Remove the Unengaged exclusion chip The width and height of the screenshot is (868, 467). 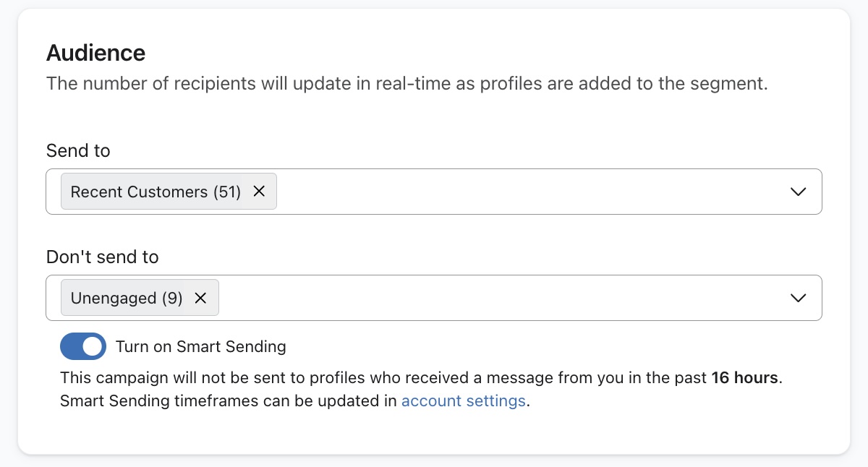click(201, 298)
